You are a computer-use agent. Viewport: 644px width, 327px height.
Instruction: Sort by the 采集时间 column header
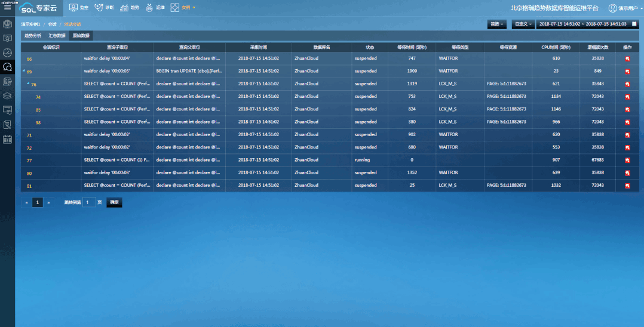coord(259,47)
